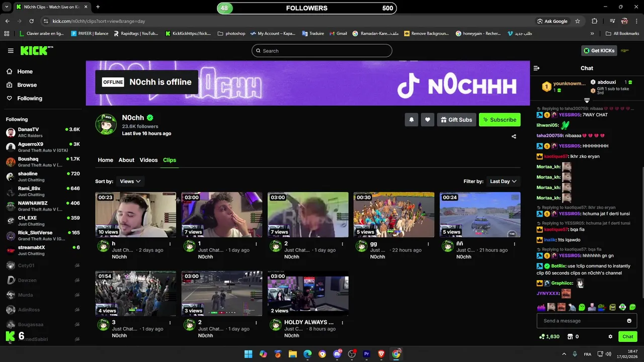The width and height of the screenshot is (644, 362).
Task: Open chat settings gear
Action: point(610,336)
